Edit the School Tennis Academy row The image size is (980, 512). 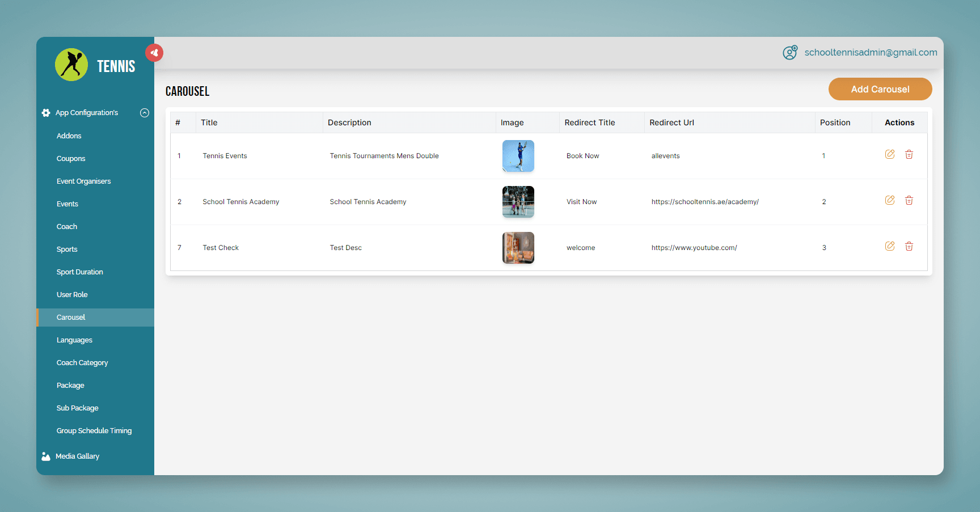pyautogui.click(x=890, y=200)
